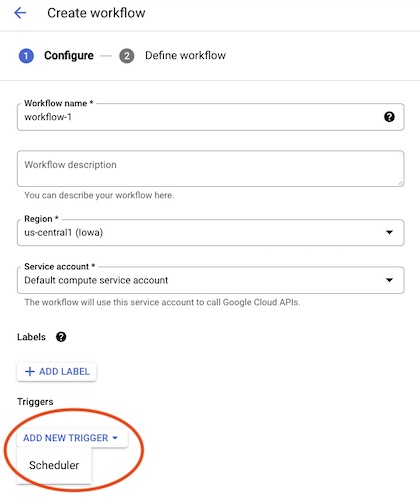Click the plus icon on Add Label

point(30,372)
